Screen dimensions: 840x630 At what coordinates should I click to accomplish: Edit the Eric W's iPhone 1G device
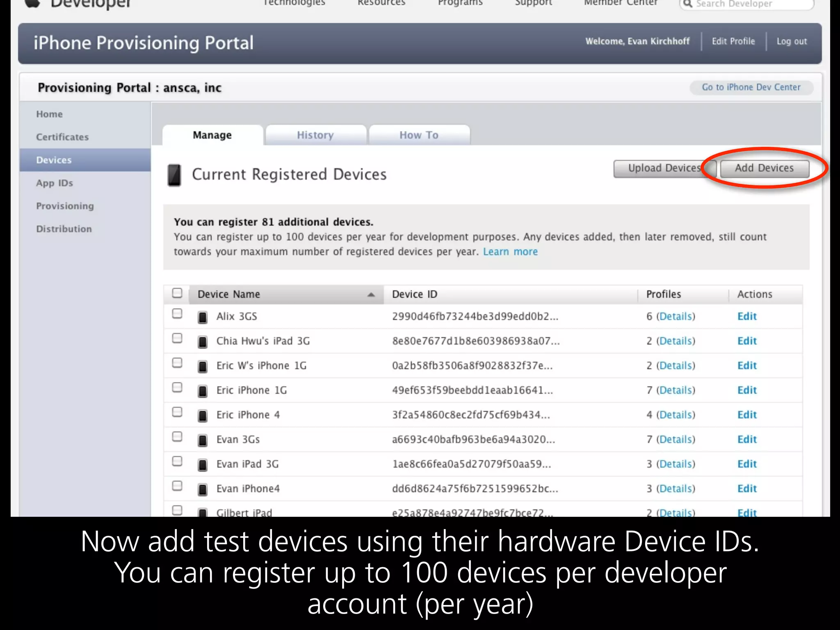[x=747, y=366]
